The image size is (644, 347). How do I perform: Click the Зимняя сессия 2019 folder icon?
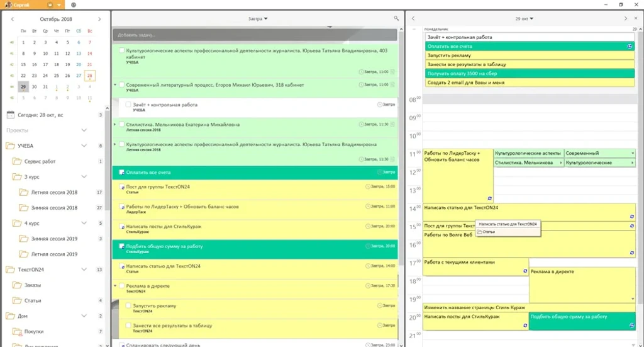coord(24,239)
